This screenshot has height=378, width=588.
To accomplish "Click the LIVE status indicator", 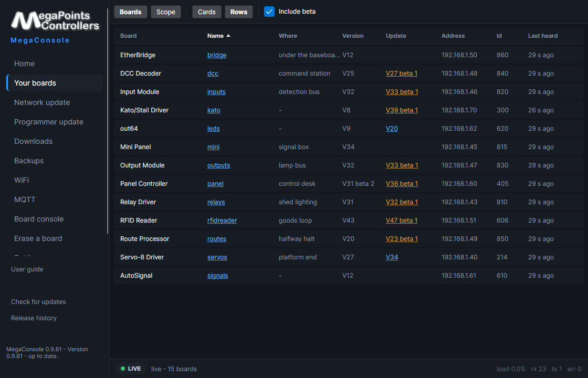I will pos(131,369).
